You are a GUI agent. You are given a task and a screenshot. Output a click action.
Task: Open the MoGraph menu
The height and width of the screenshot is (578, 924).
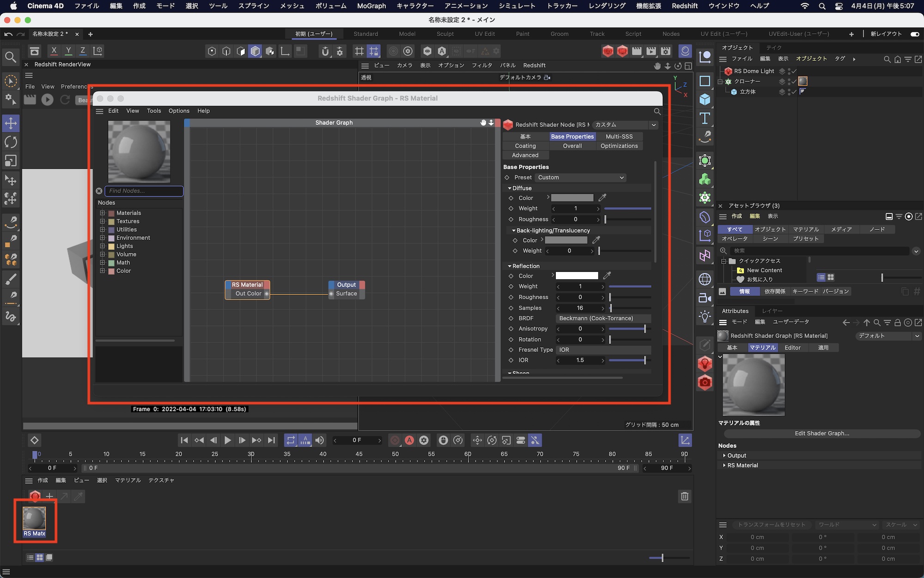point(371,6)
